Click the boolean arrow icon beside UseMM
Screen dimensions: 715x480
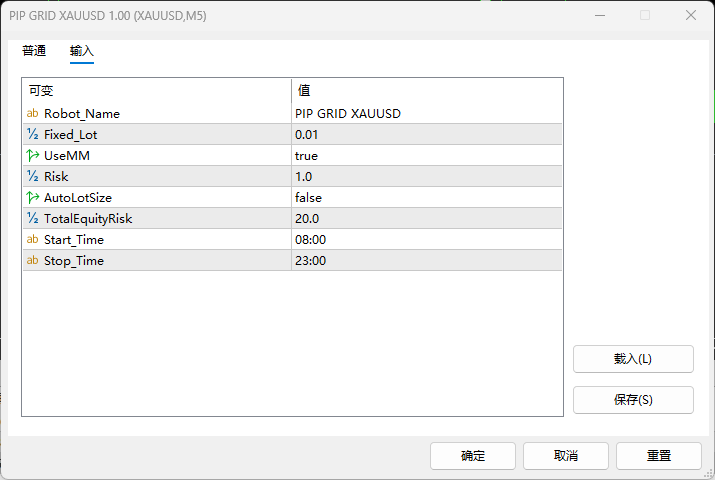pos(33,156)
